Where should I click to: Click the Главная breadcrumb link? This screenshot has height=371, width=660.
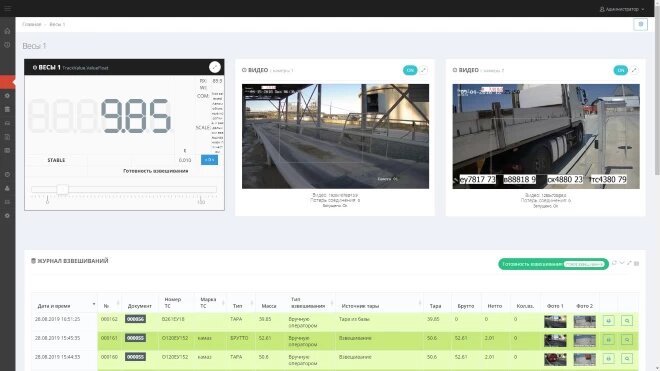coord(32,24)
